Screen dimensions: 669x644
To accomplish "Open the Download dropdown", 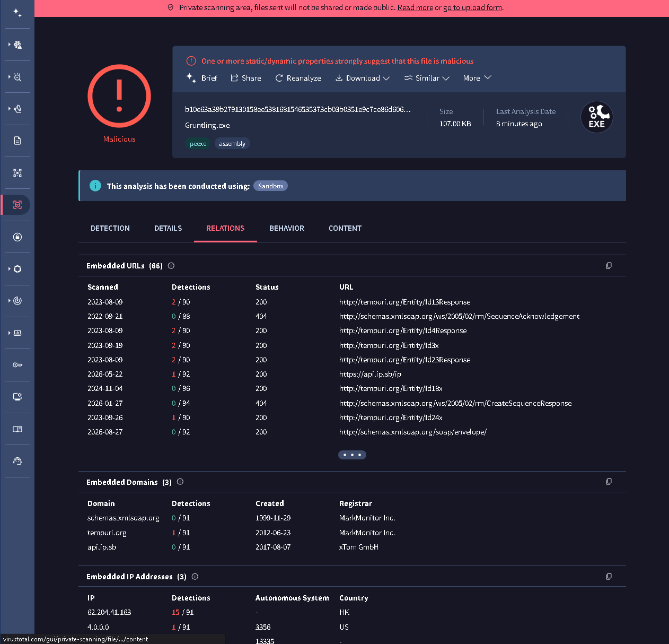I will pyautogui.click(x=363, y=78).
